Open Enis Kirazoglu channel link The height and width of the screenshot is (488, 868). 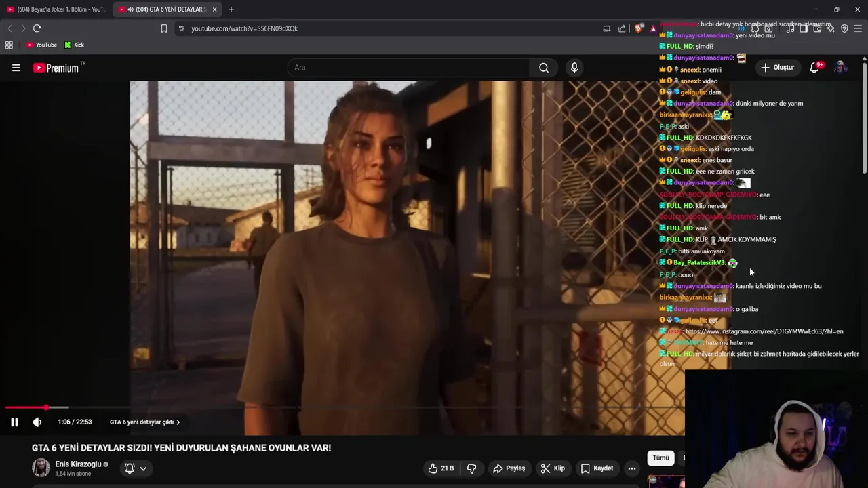click(78, 464)
